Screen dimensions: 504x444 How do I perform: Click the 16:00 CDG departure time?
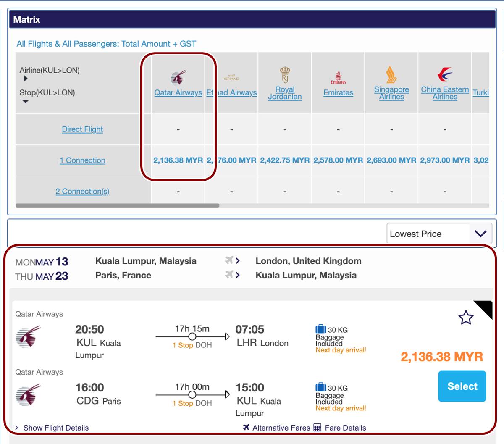pyautogui.click(x=89, y=387)
